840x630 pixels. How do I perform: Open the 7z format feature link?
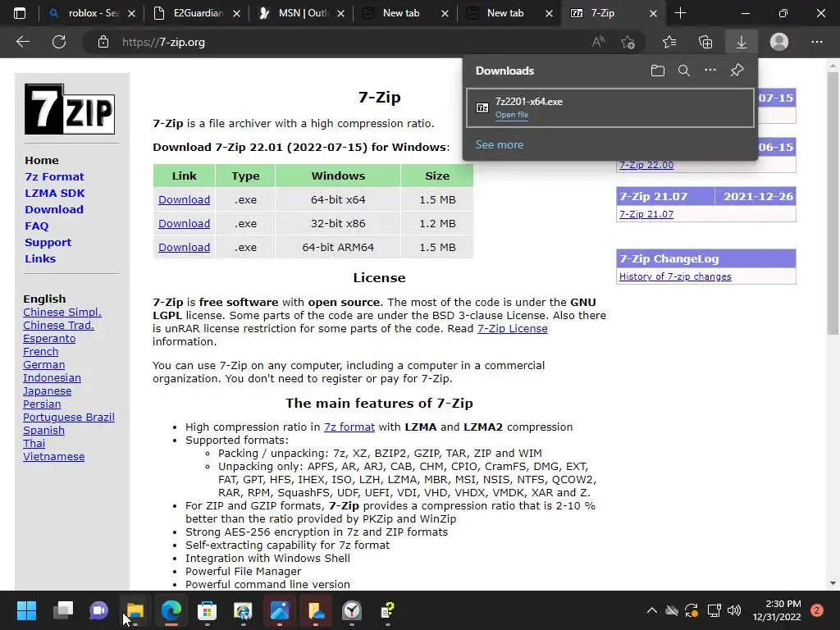pyautogui.click(x=349, y=427)
